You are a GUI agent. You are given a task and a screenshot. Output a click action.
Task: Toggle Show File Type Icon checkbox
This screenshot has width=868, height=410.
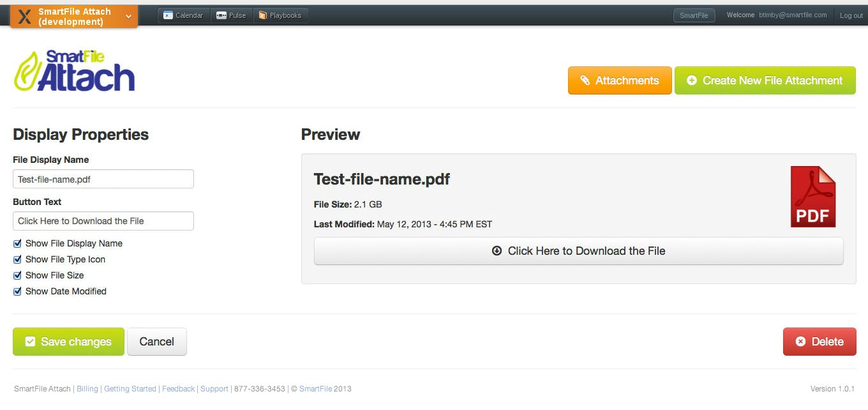click(17, 259)
